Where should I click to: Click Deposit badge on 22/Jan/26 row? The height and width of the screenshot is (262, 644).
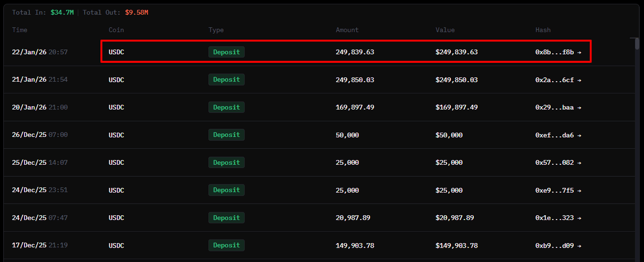(x=226, y=52)
